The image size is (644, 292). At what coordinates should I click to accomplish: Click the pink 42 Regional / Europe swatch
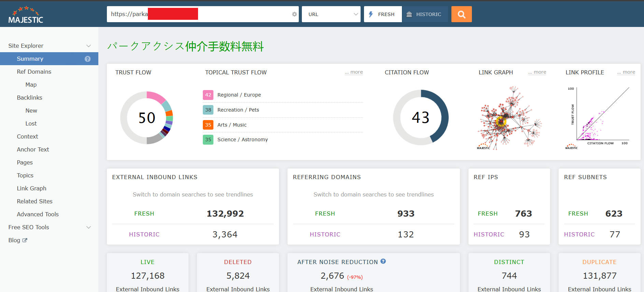tap(208, 95)
